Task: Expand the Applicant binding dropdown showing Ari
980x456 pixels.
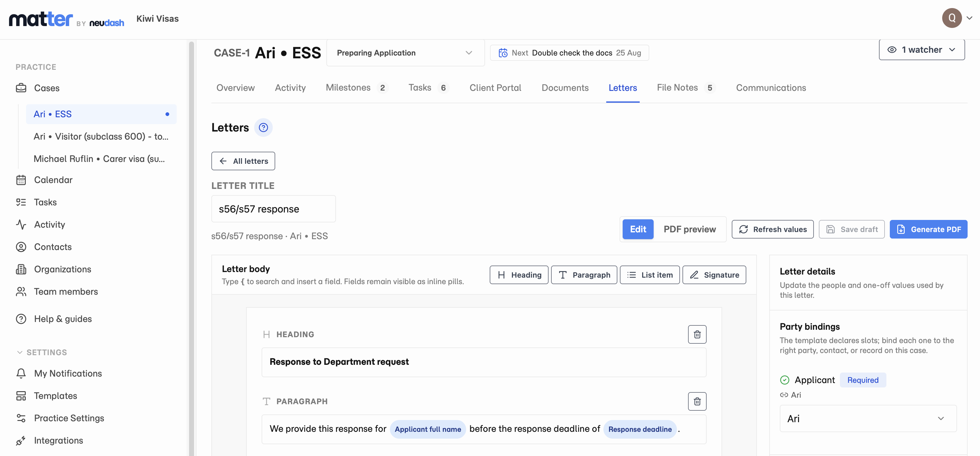Action: click(868, 418)
